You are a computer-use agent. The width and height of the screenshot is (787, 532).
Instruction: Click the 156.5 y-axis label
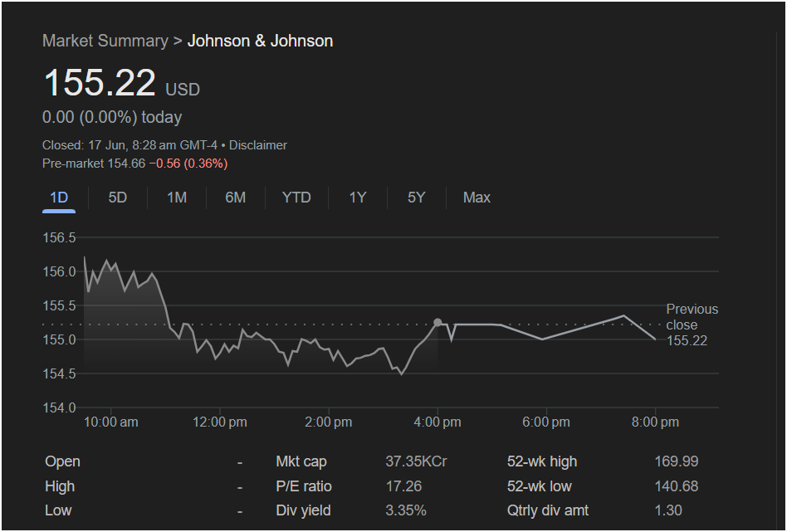pyautogui.click(x=59, y=237)
